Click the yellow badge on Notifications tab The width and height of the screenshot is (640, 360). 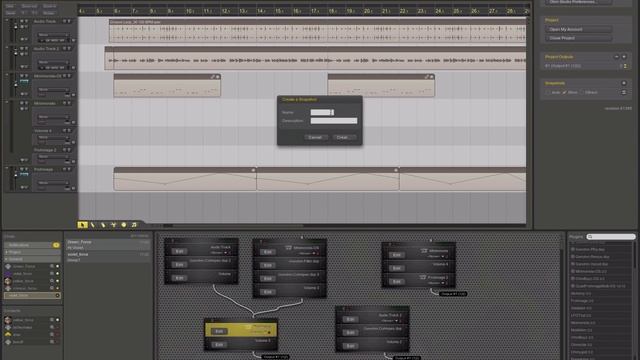(x=56, y=245)
